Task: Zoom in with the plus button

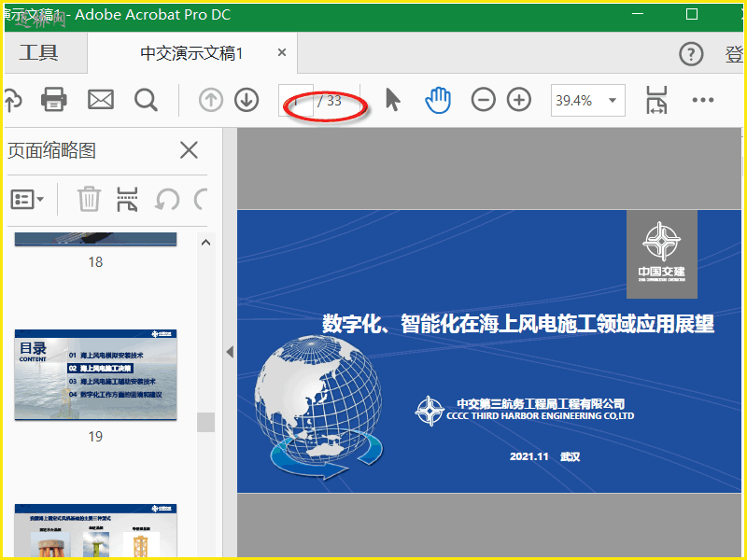Action: tap(519, 100)
